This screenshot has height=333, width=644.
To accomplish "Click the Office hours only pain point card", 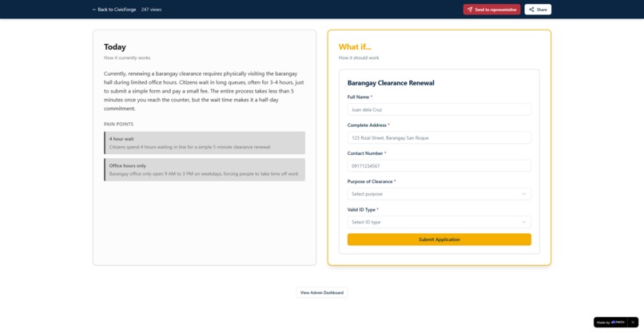I will click(x=205, y=169).
